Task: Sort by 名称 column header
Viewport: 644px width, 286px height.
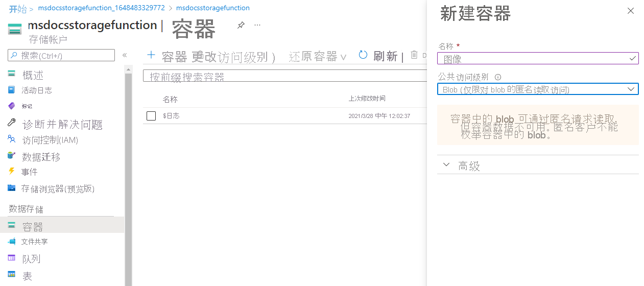Action: [x=170, y=99]
